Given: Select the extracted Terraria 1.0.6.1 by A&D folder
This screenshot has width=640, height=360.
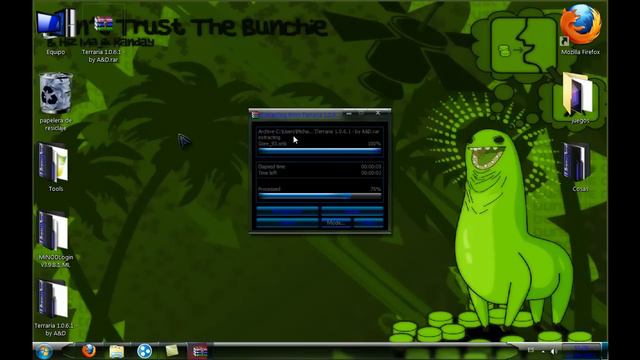Looking at the screenshot, I should (x=54, y=307).
